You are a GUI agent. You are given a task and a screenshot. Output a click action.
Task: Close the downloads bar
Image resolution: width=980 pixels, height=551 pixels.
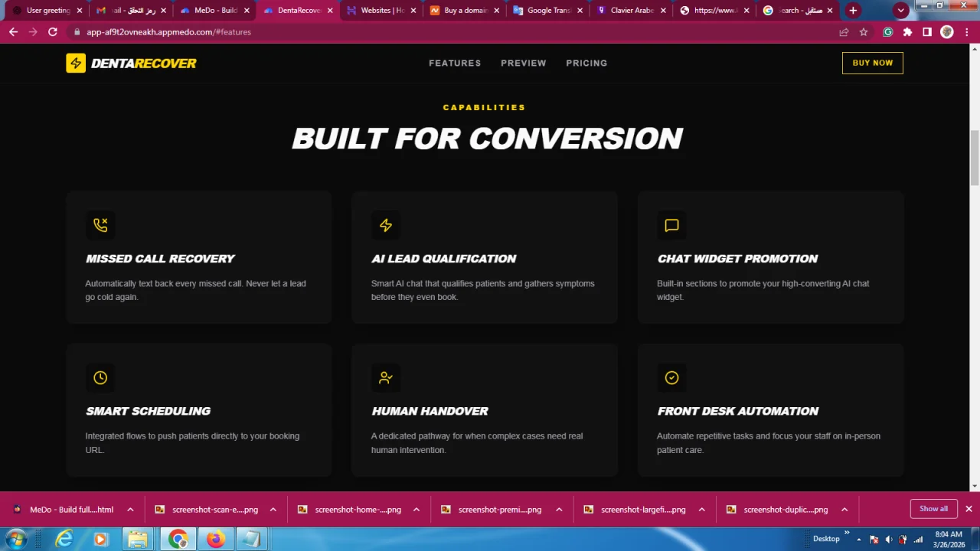(x=969, y=509)
